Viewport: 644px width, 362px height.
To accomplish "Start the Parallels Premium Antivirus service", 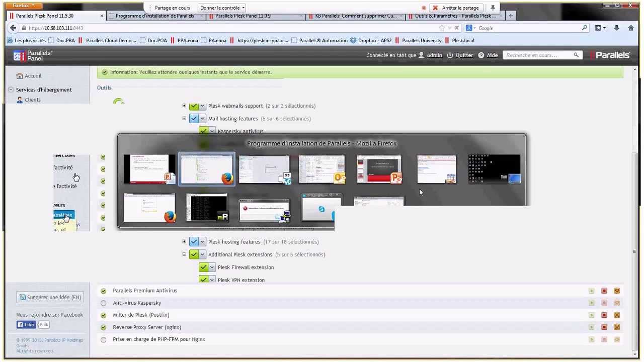I will point(591,291).
